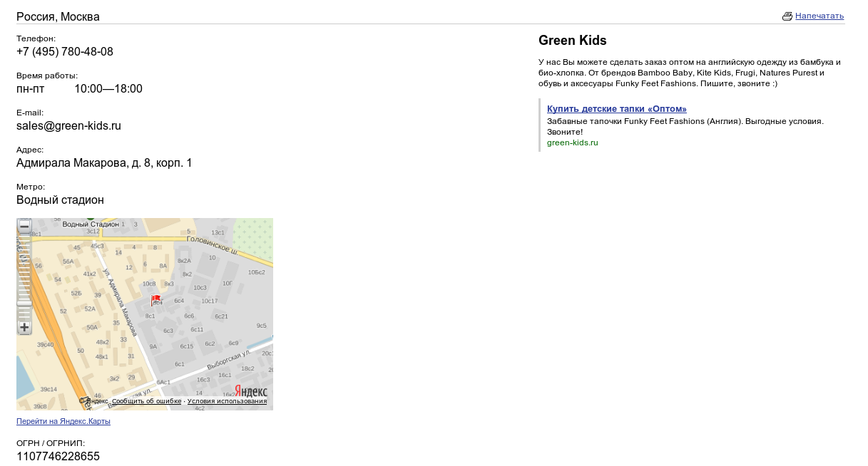Viewport: 868px width, 466px height.
Task: Click the ОГРН number 1107746228655
Action: coord(58,457)
